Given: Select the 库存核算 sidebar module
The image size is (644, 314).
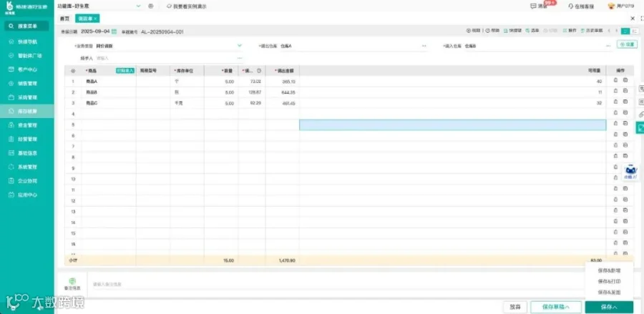Looking at the screenshot, I should click(x=27, y=112).
